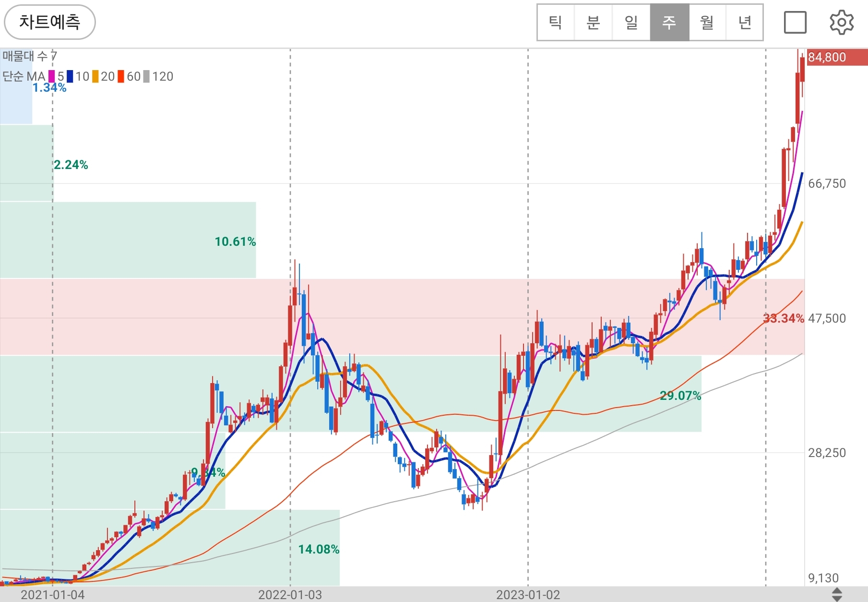
Task: Select the 1.34% volume profile bar label
Action: [49, 87]
